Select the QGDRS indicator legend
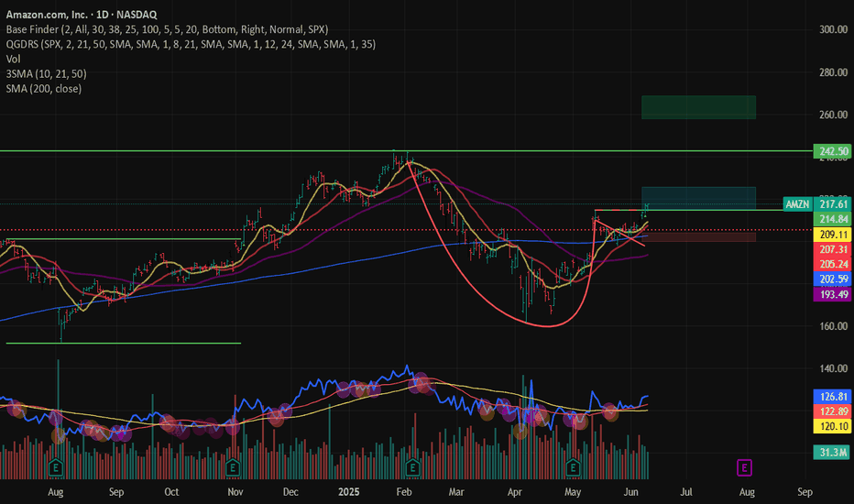 (191, 44)
